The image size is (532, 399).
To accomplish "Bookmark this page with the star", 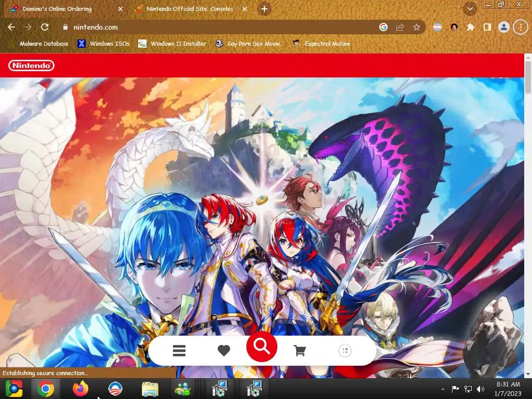I will click(417, 27).
